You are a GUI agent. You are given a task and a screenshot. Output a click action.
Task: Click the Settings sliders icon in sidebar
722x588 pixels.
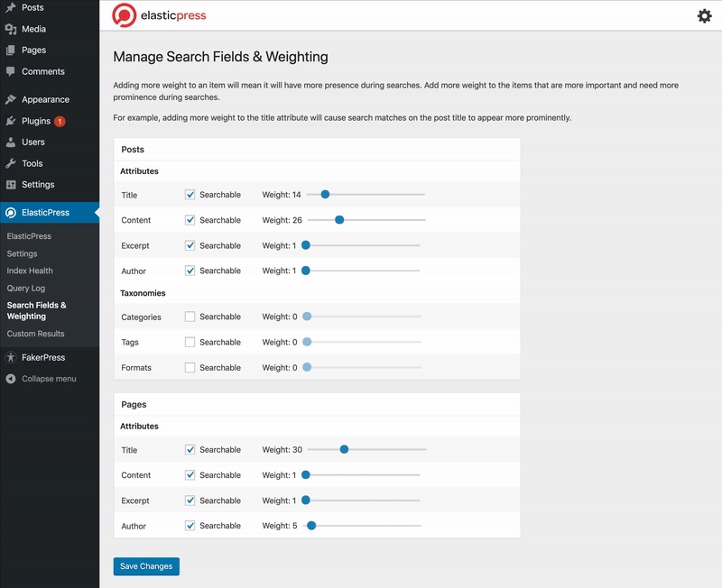(11, 185)
